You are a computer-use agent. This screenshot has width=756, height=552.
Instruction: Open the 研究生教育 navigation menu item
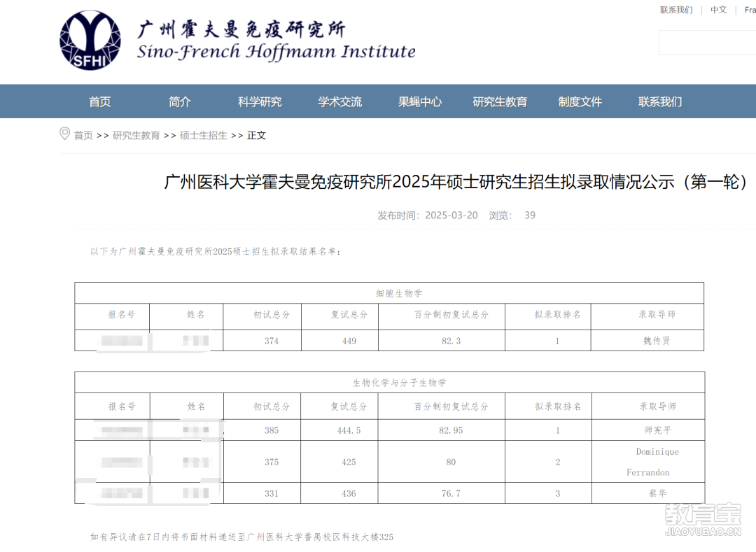pyautogui.click(x=500, y=101)
